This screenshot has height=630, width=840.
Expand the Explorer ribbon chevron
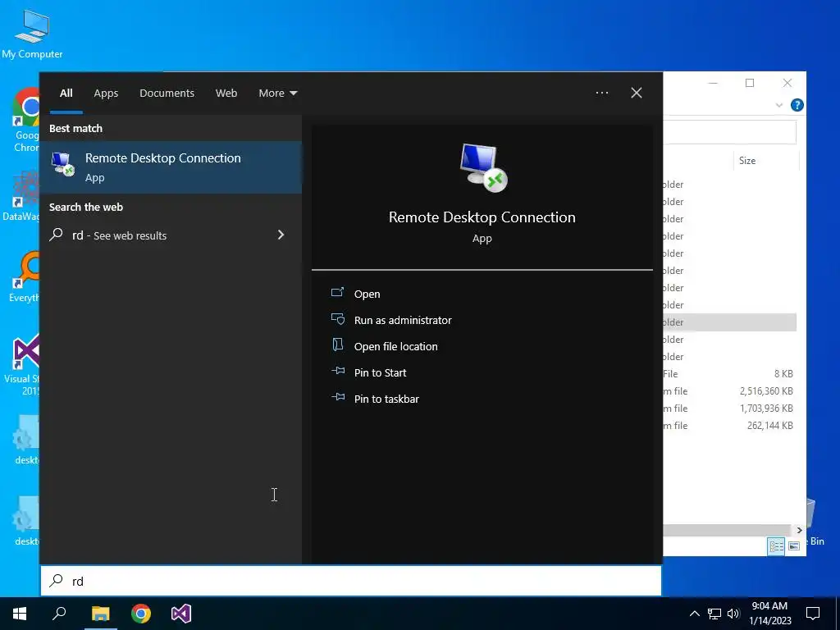coord(779,105)
